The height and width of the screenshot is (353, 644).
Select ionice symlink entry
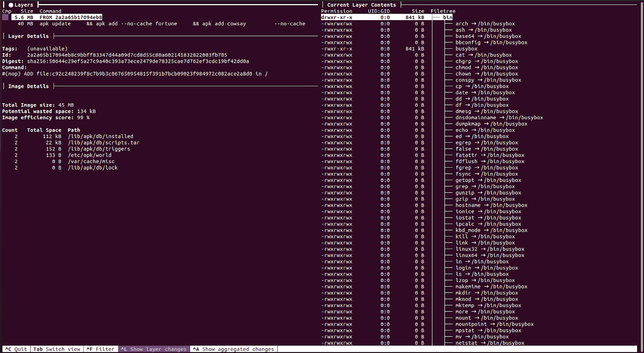pyautogui.click(x=488, y=212)
